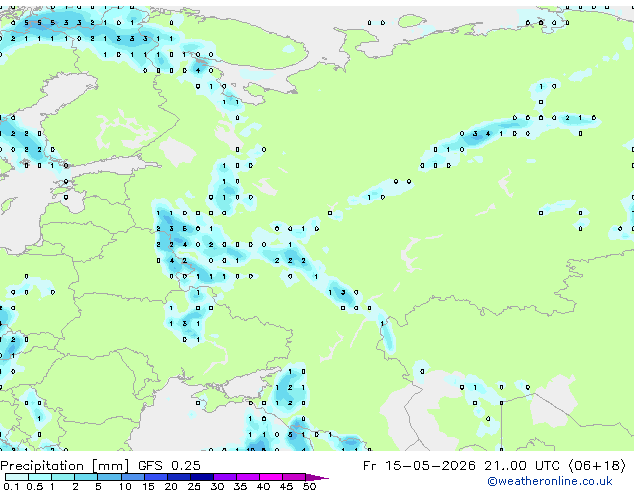The image size is (634, 490).
Task: Select the 'GFS 0.25' model label
Action: pos(169,466)
